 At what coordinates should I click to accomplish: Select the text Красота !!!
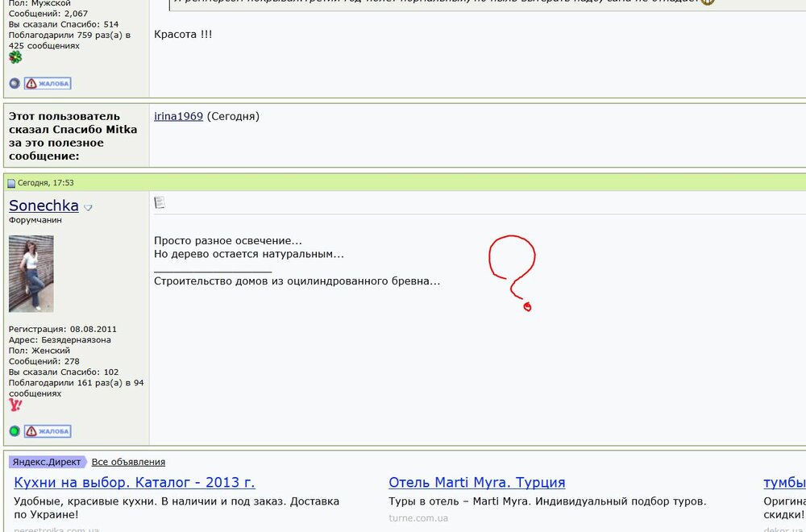coord(183,35)
